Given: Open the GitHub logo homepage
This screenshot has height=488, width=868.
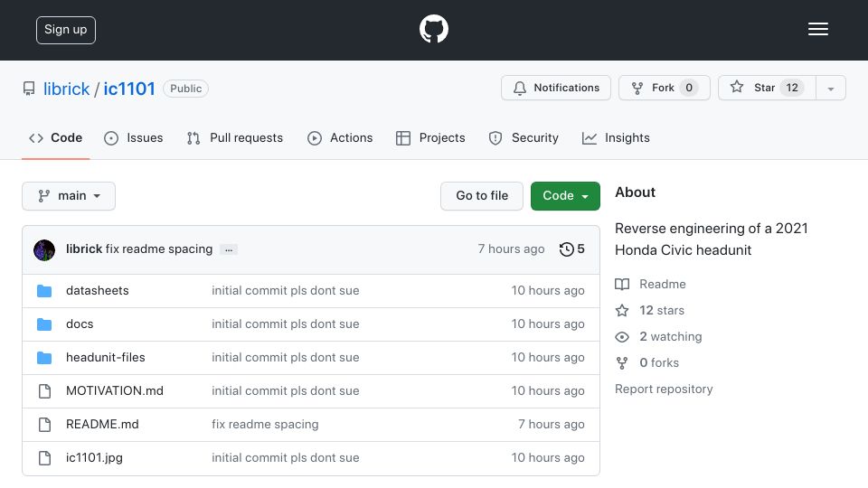Looking at the screenshot, I should 433,29.
